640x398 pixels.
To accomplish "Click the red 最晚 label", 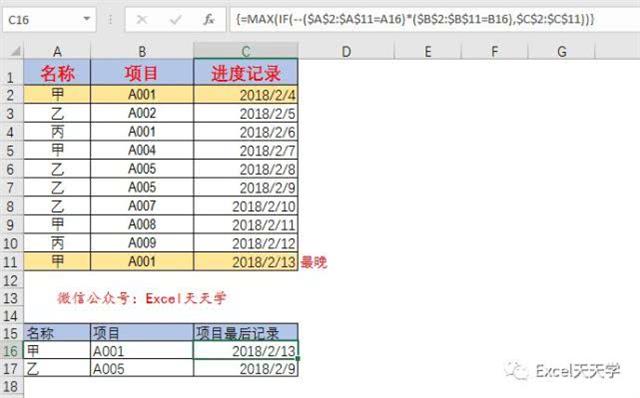I will (314, 262).
